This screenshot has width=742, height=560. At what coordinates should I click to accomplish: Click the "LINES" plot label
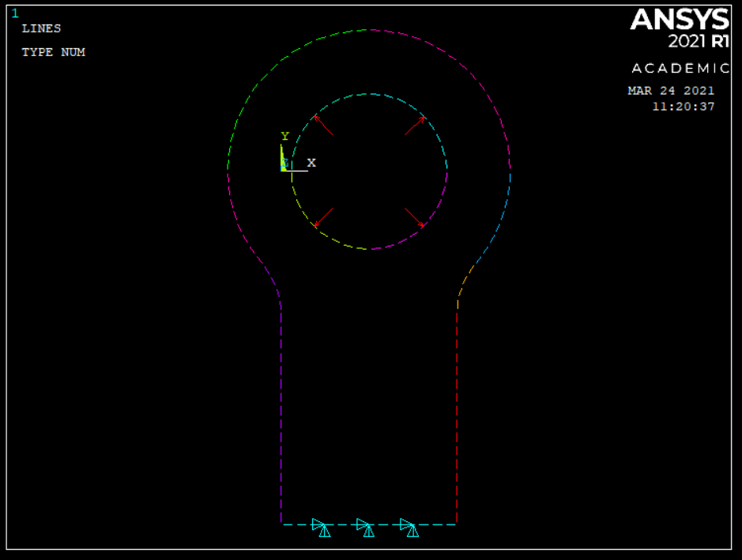41,28
